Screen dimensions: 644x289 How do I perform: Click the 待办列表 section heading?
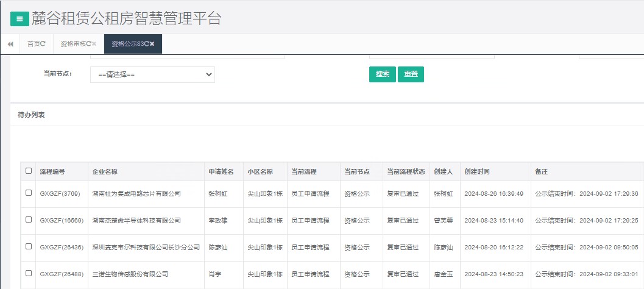click(31, 115)
